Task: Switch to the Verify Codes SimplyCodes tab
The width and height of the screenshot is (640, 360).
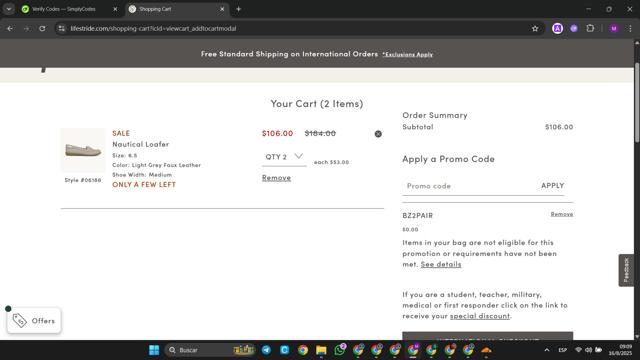Action: pos(64,9)
